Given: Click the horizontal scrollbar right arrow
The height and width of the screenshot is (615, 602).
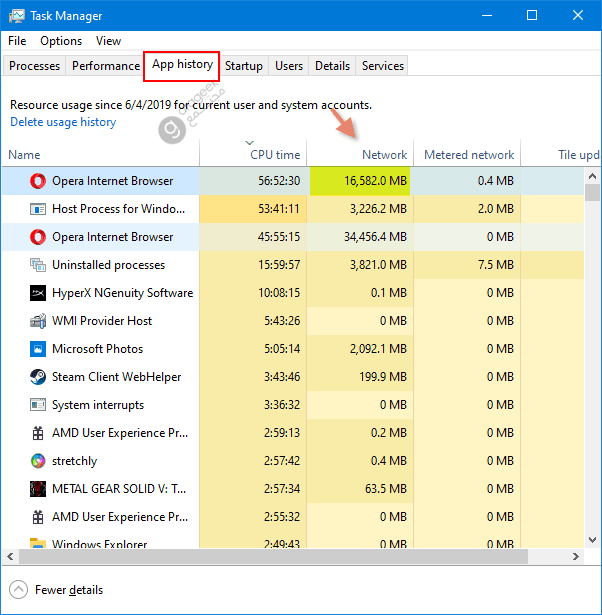Looking at the screenshot, I should coord(576,557).
